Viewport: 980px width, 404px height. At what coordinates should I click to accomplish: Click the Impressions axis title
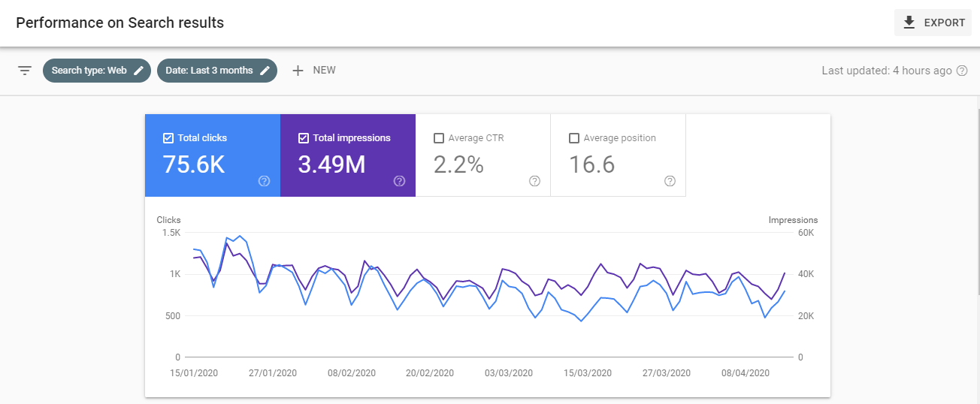[x=793, y=220]
